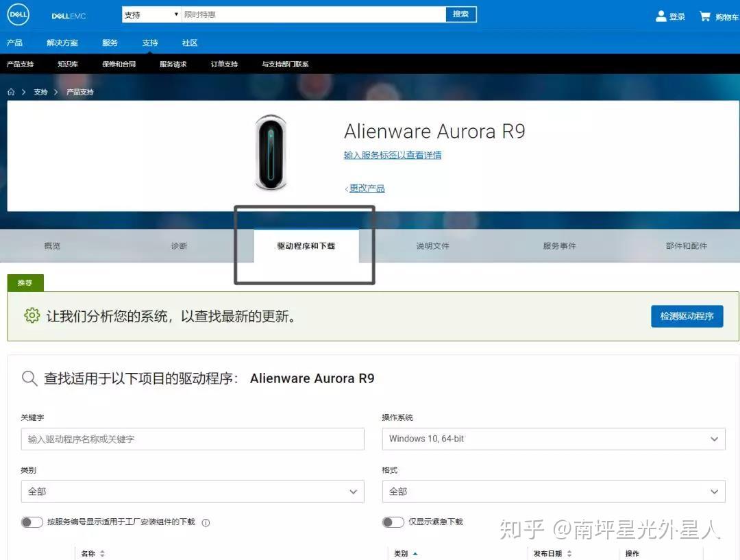Click the search category selector showing 支持
Viewport: 740px width, 560px height.
150,14
